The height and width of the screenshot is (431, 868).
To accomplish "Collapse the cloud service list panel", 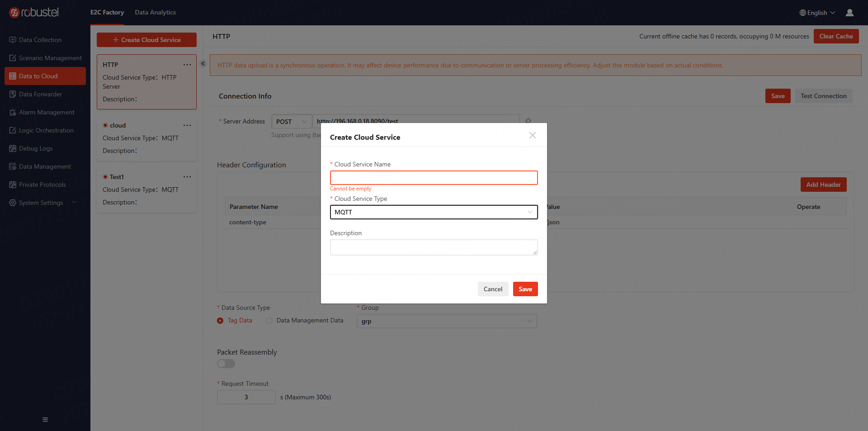I will (x=203, y=64).
